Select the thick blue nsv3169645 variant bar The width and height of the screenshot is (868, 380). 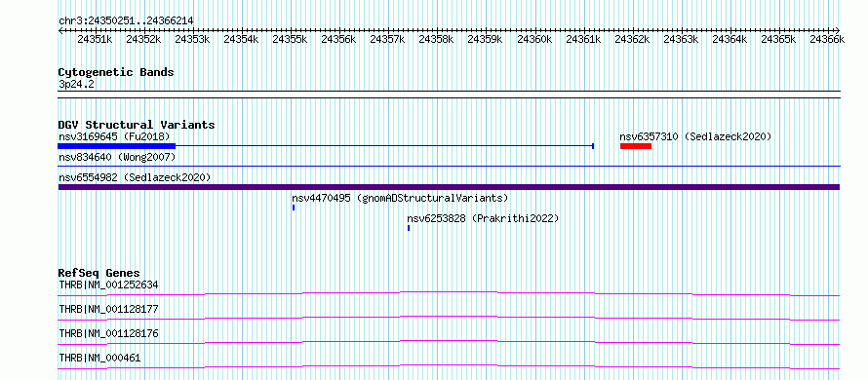pyautogui.click(x=117, y=146)
